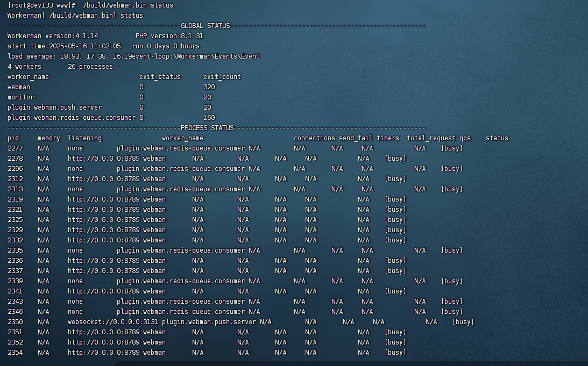Screen dimensions: 588x366
Task: Click the 'Workerman[./build/webman.bin] status' line
Action: click(75, 16)
